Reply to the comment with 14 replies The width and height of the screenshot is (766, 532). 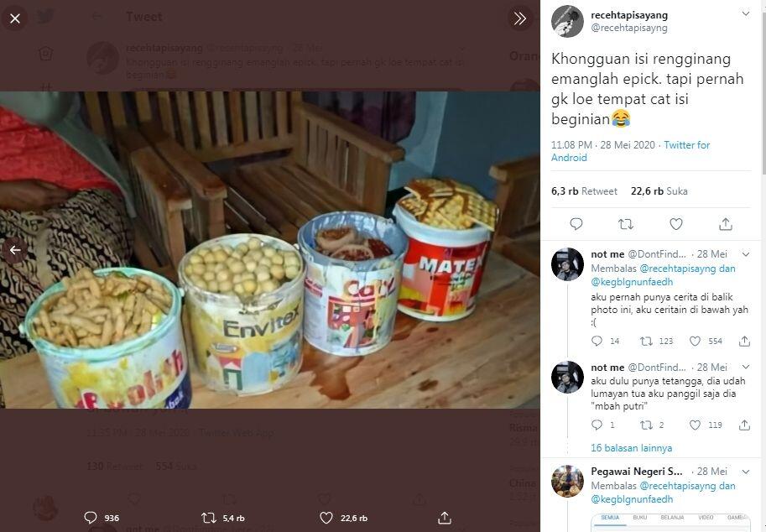point(597,341)
